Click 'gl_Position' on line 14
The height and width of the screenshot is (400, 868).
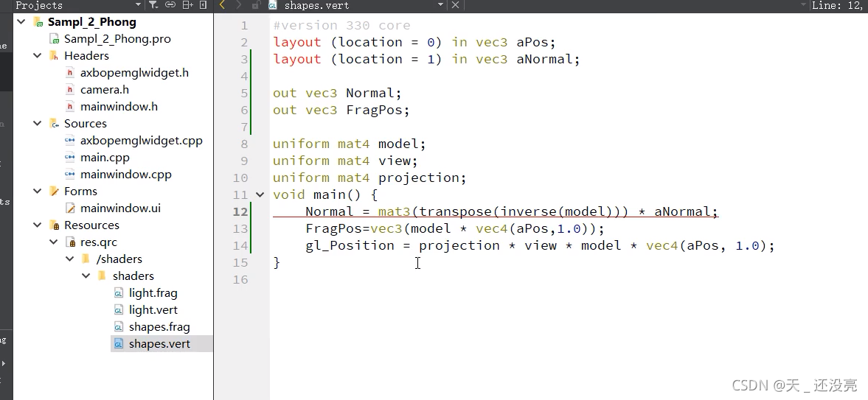[x=350, y=245]
